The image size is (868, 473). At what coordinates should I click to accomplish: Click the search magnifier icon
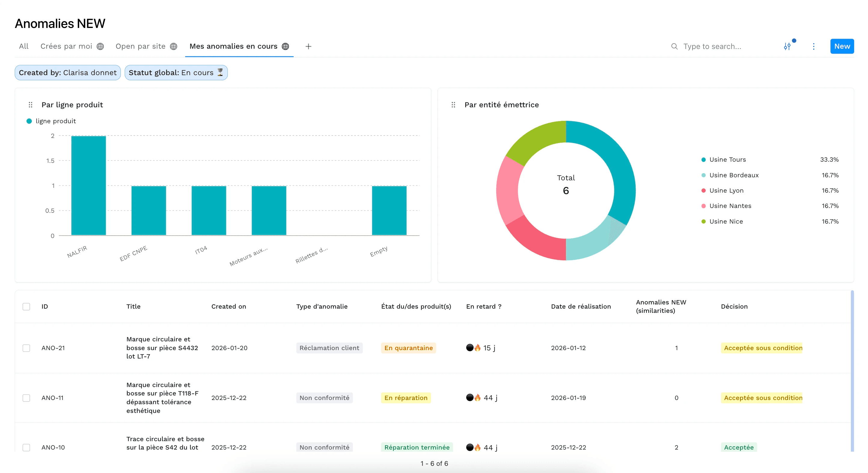(674, 46)
